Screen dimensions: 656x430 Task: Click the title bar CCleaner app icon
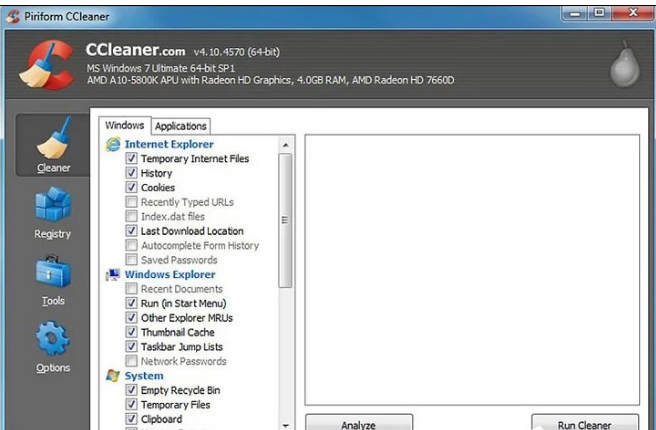click(13, 16)
